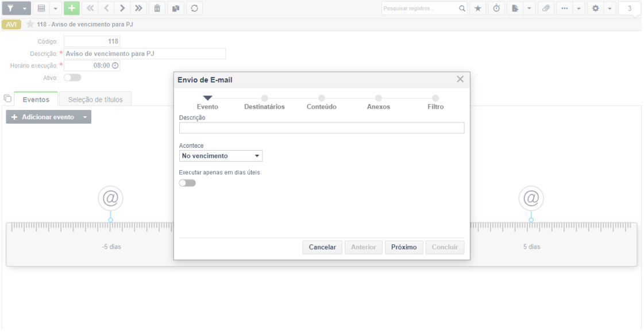
Task: Open the attachments paperclip icon
Action: [546, 8]
